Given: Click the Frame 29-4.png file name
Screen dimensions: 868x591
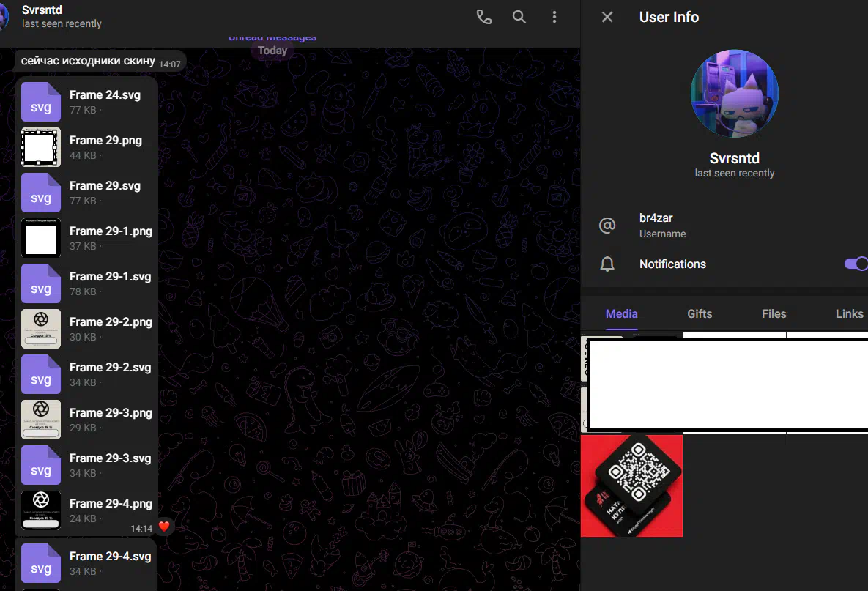Looking at the screenshot, I should [x=111, y=504].
